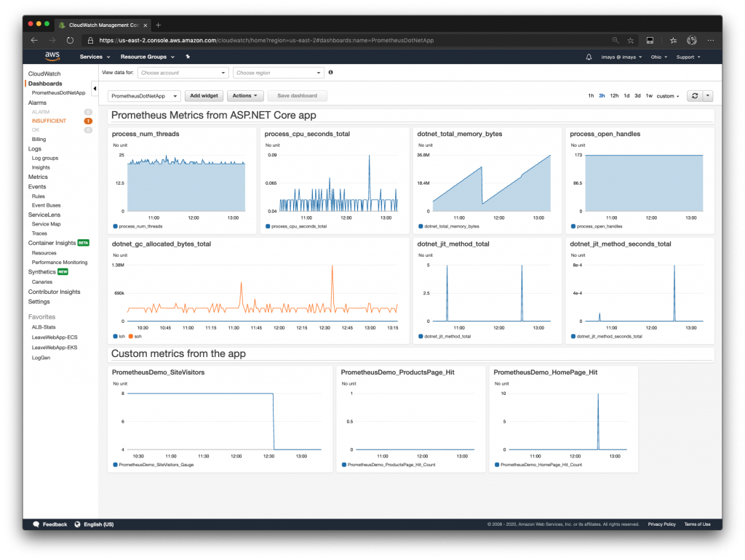This screenshot has height=560, width=745.
Task: Open Metrics in the sidebar
Action: point(38,177)
